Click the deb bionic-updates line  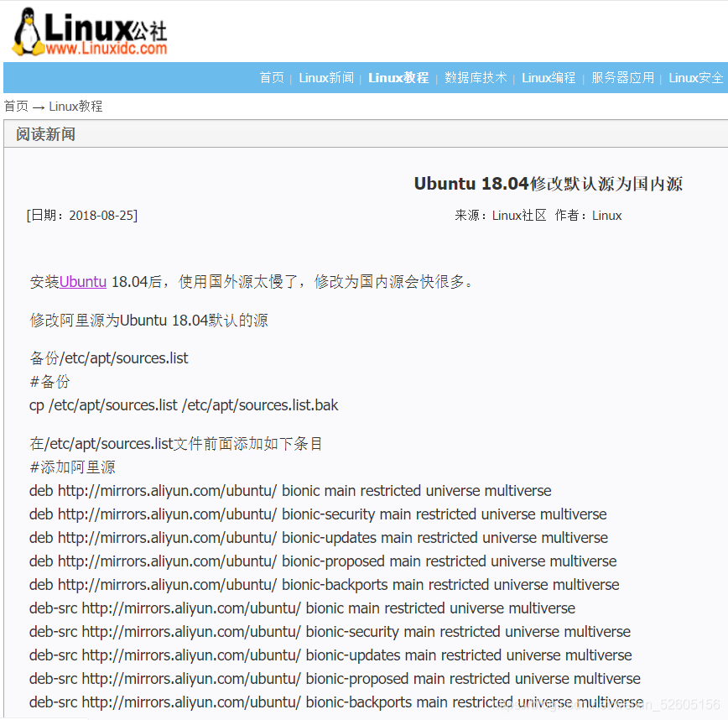319,538
